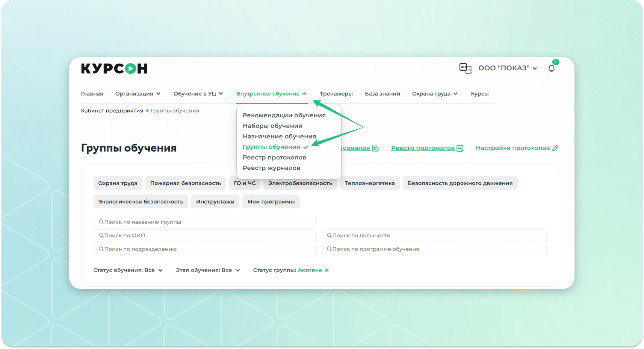The image size is (644, 349).
Task: Open the Этап обучения dropdown
Action: [208, 270]
